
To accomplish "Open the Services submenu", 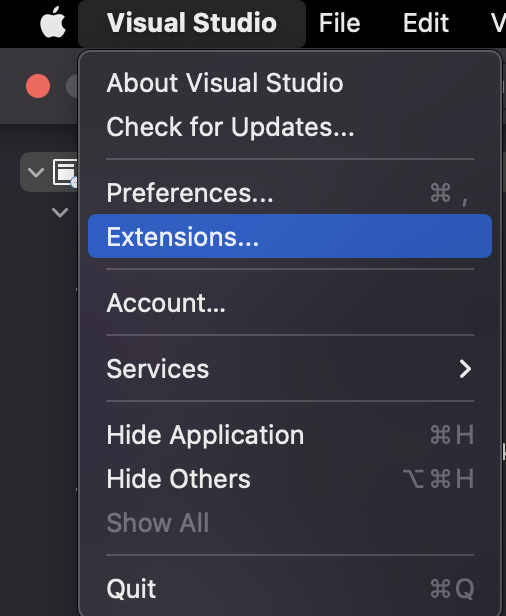I will 290,369.
